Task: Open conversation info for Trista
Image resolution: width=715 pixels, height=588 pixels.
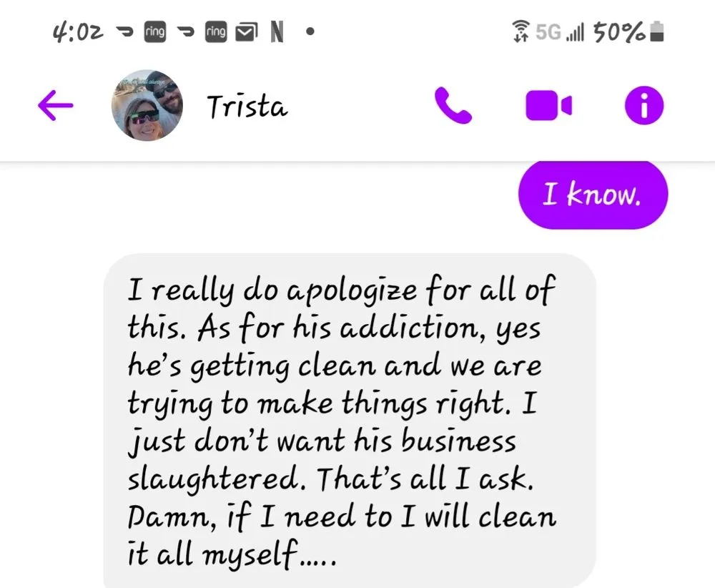Action: [x=644, y=105]
